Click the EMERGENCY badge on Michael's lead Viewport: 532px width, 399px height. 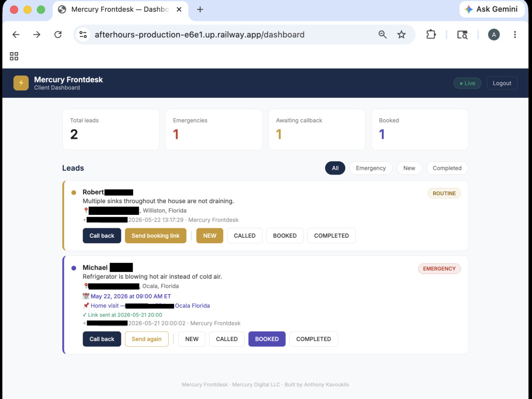click(x=439, y=269)
